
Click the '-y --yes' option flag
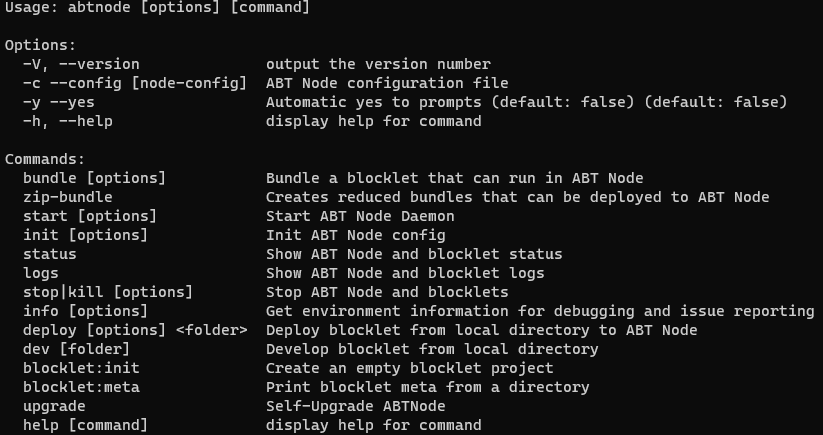click(59, 102)
